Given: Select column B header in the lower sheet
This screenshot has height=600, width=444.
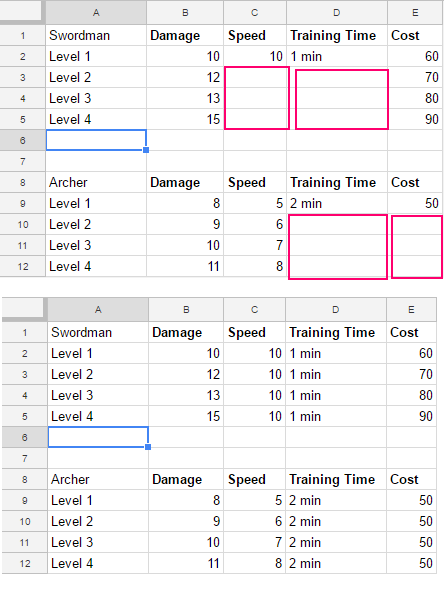Looking at the screenshot, I should tap(186, 310).
